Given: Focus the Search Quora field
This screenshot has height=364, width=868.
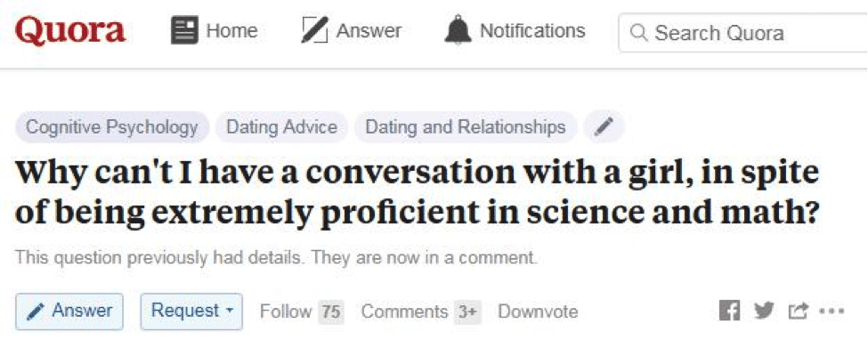Looking at the screenshot, I should pyautogui.click(x=743, y=34).
